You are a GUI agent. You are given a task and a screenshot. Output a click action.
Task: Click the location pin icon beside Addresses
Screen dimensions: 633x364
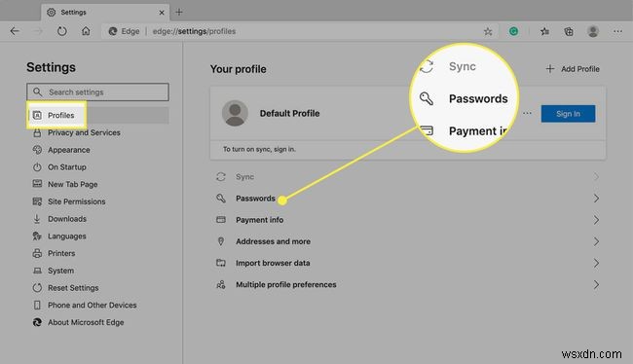coord(221,241)
